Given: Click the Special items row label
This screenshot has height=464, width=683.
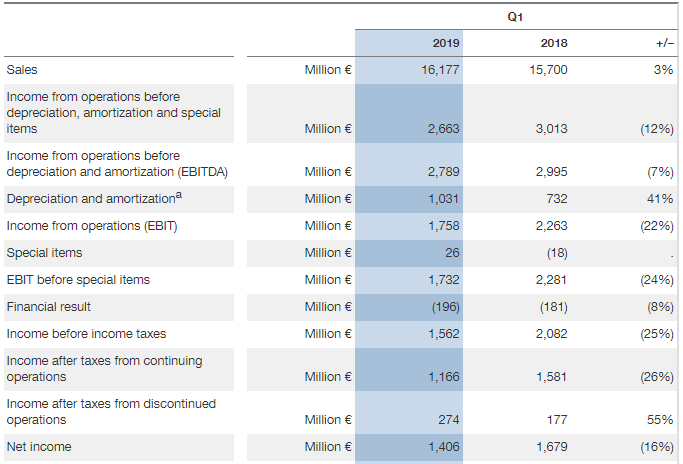Looking at the screenshot, I should click(x=44, y=253).
